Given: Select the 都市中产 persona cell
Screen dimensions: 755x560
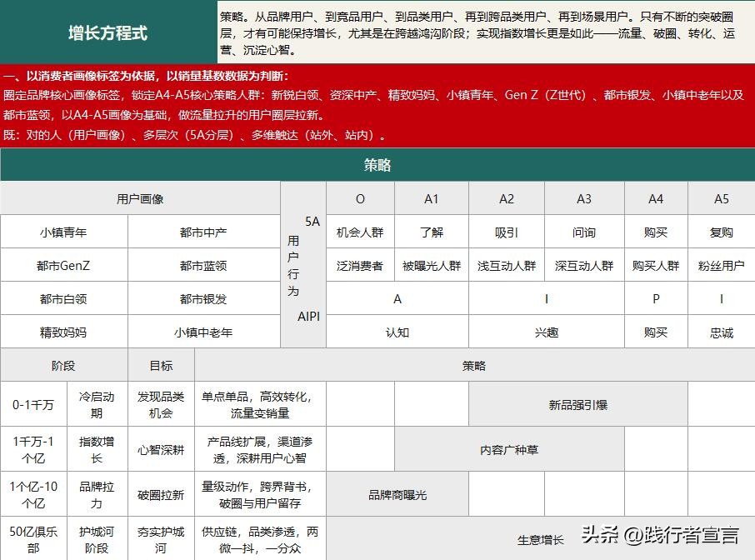Looking at the screenshot, I should (202, 231).
